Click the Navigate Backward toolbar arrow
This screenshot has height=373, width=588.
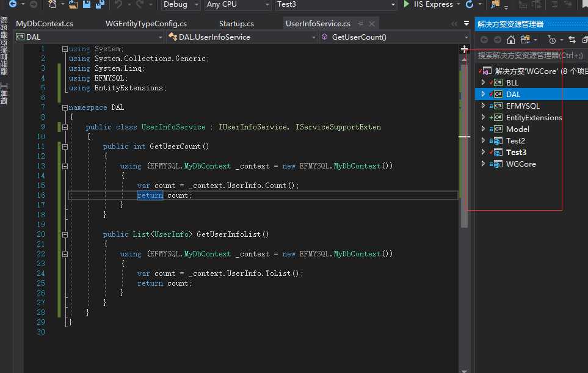pyautogui.click(x=13, y=4)
